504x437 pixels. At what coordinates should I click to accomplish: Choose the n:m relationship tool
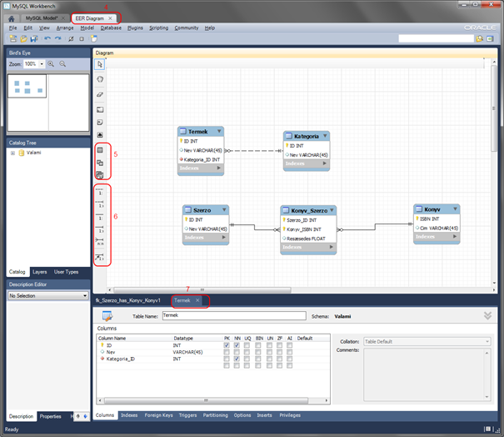[100, 243]
